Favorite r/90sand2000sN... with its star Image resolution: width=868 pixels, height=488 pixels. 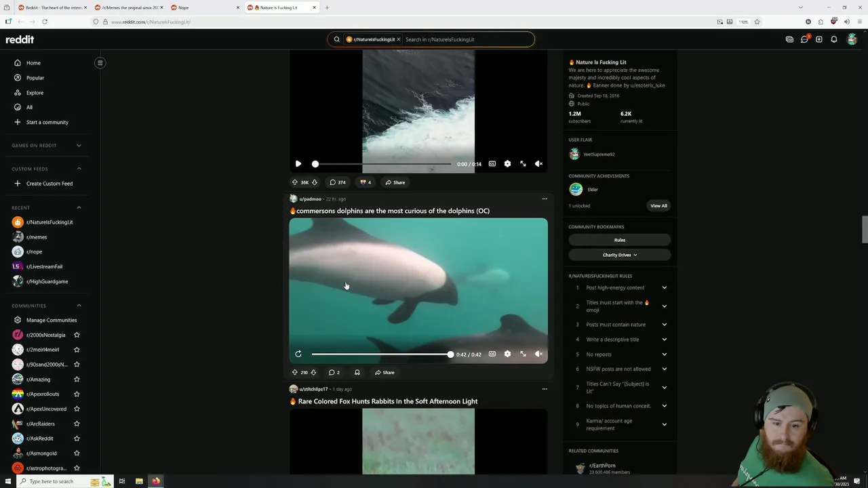pyautogui.click(x=77, y=365)
